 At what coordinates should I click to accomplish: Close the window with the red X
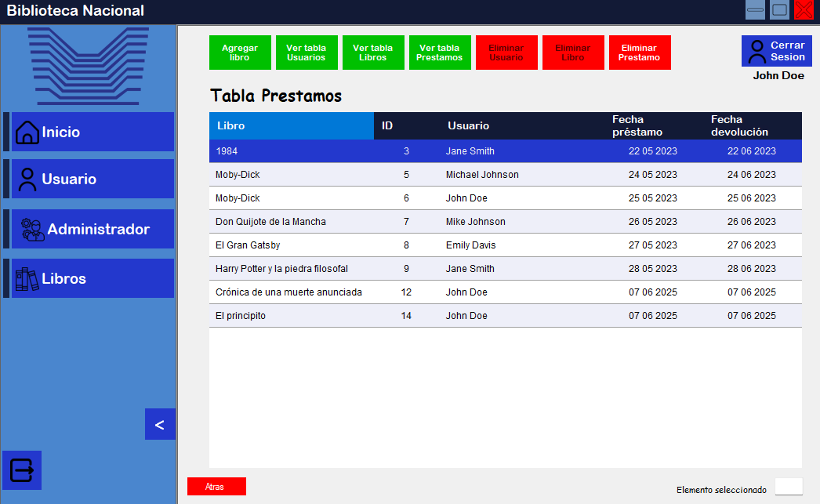804,10
